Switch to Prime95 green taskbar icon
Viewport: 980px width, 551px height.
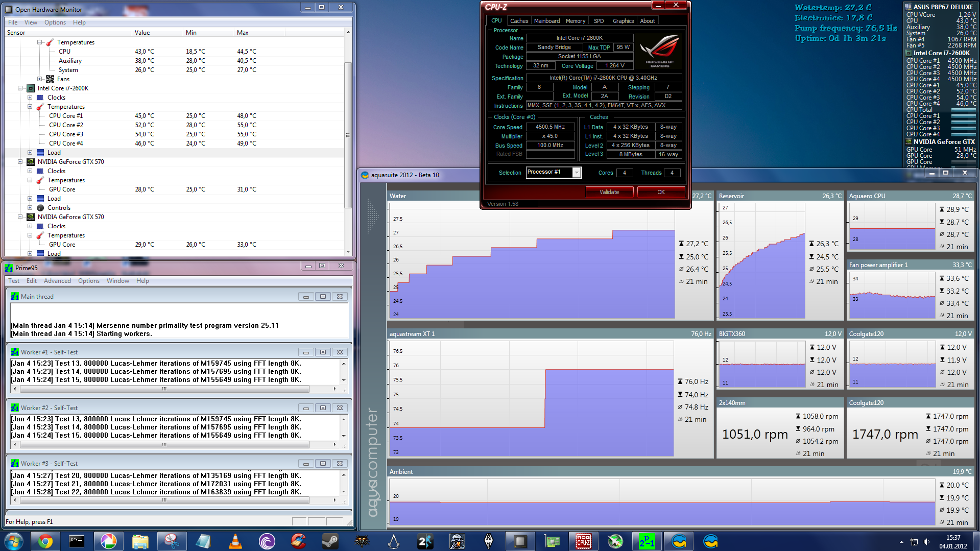point(647,541)
